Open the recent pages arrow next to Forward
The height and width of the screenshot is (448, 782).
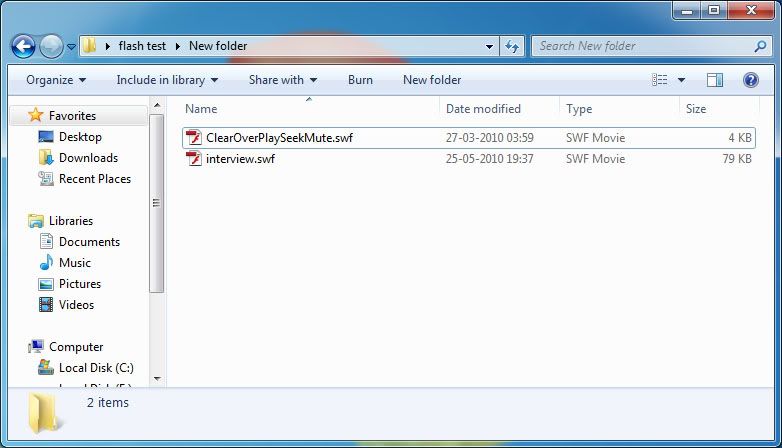point(71,46)
